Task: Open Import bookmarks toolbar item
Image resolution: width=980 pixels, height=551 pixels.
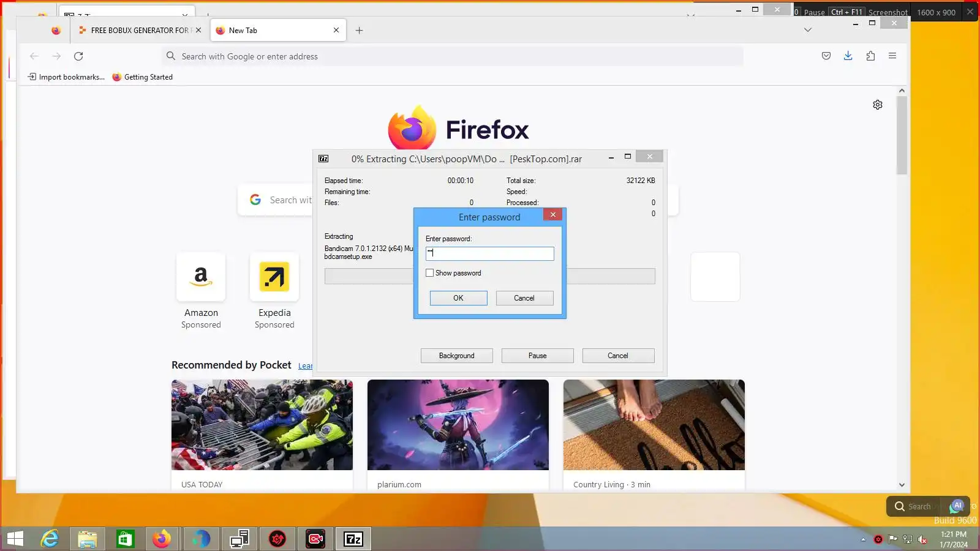Action: [67, 77]
